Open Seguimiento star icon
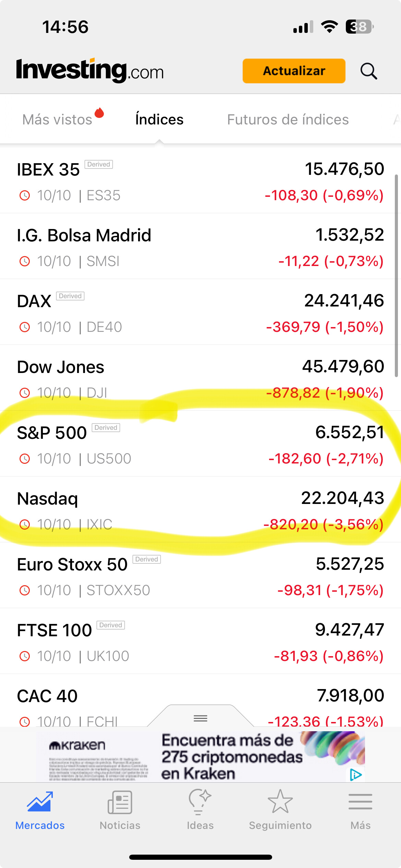The image size is (401, 868). tap(280, 802)
